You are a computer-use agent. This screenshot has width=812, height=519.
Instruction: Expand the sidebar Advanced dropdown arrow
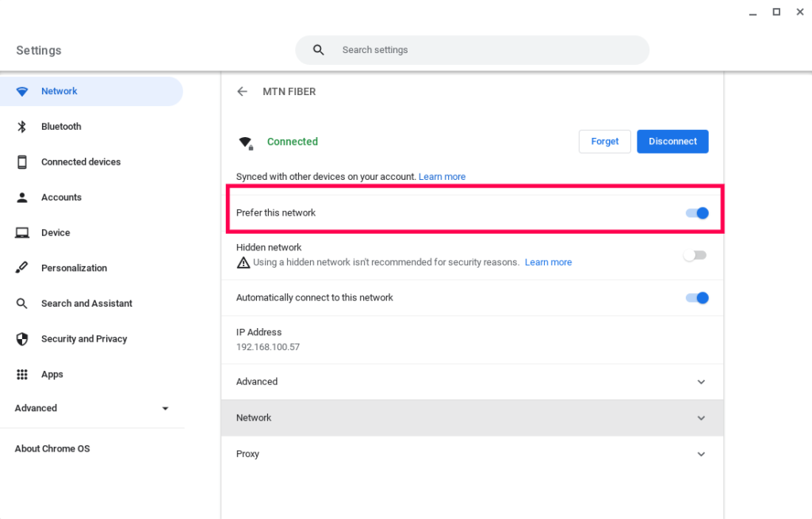[x=165, y=408]
